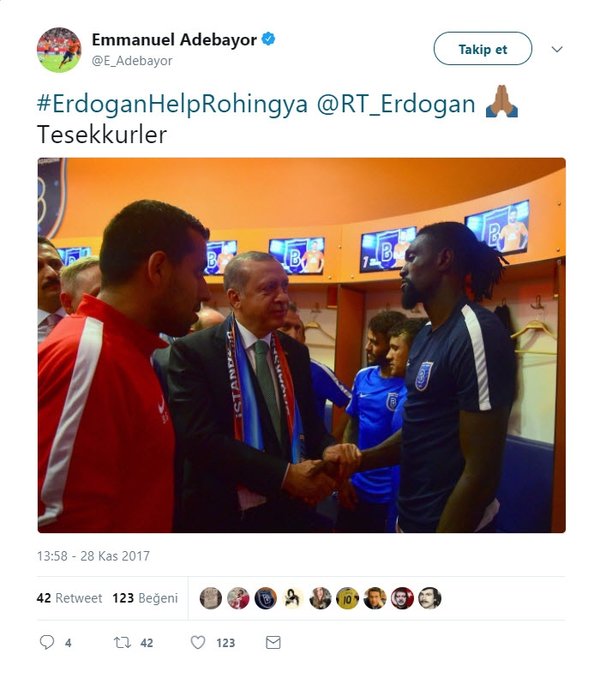The width and height of the screenshot is (600, 678).
Task: Click the last mustached man liker avatar
Action: click(430, 598)
